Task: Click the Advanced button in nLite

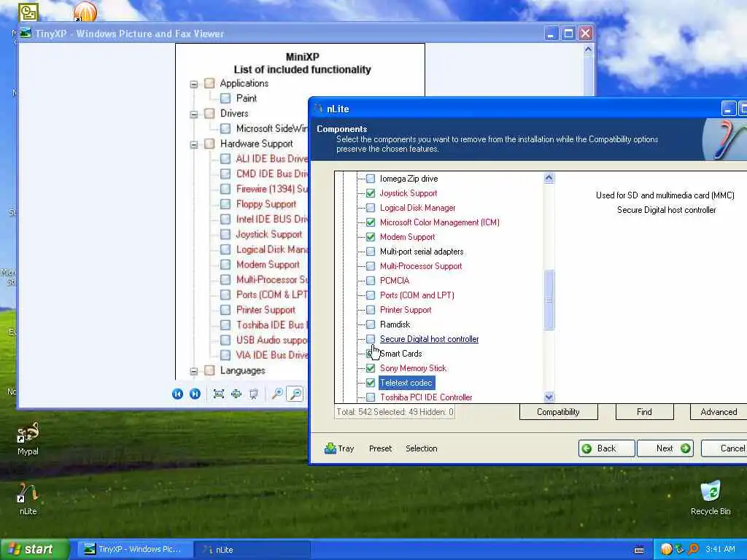Action: pyautogui.click(x=719, y=412)
